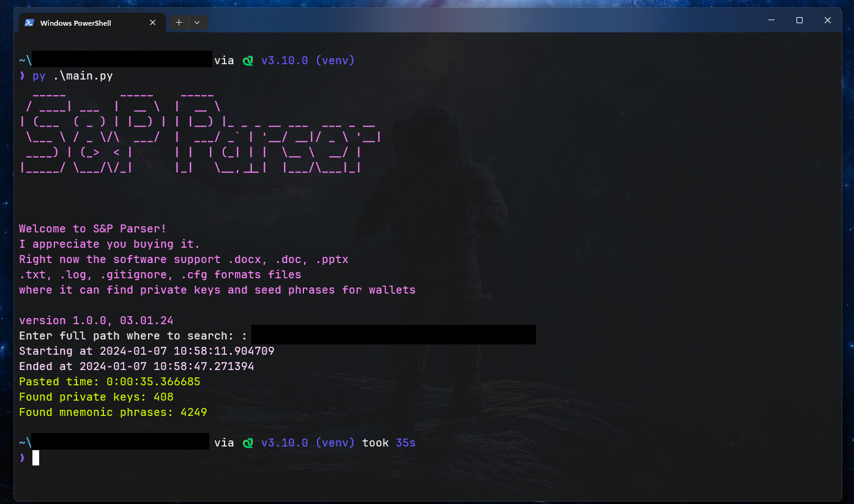Screen dimensions: 854x504
Task: Select the Windows PowerShell tab
Action: 91,23
